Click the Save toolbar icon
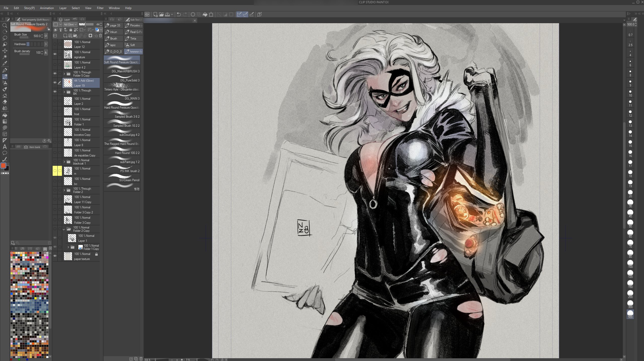 pos(167,14)
